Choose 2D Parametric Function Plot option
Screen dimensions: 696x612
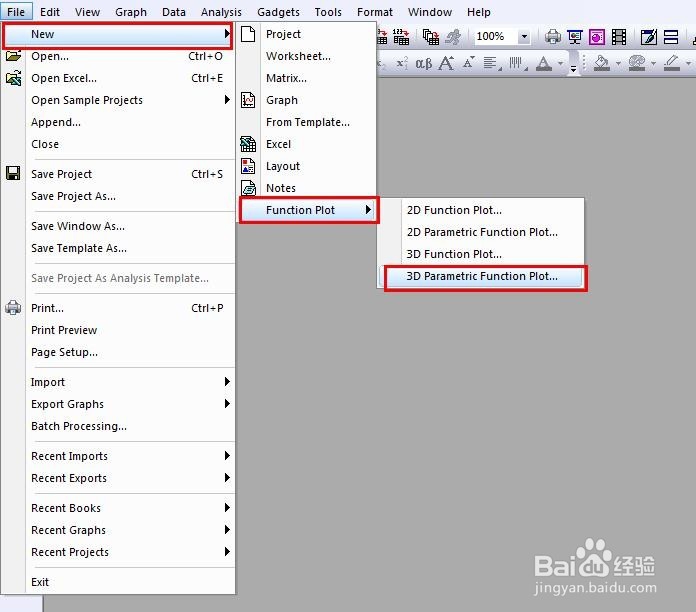pyautogui.click(x=482, y=232)
